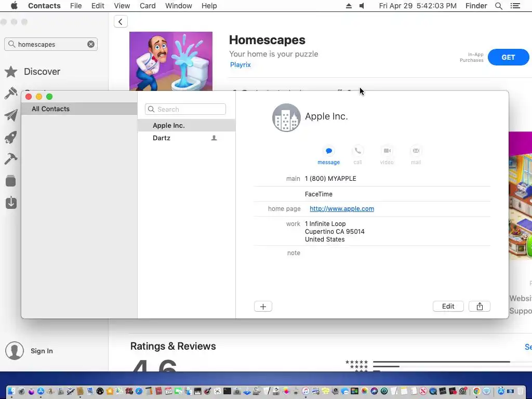The height and width of the screenshot is (399, 532).
Task: Click the App Store icon in the Dock
Action: tap(41, 391)
